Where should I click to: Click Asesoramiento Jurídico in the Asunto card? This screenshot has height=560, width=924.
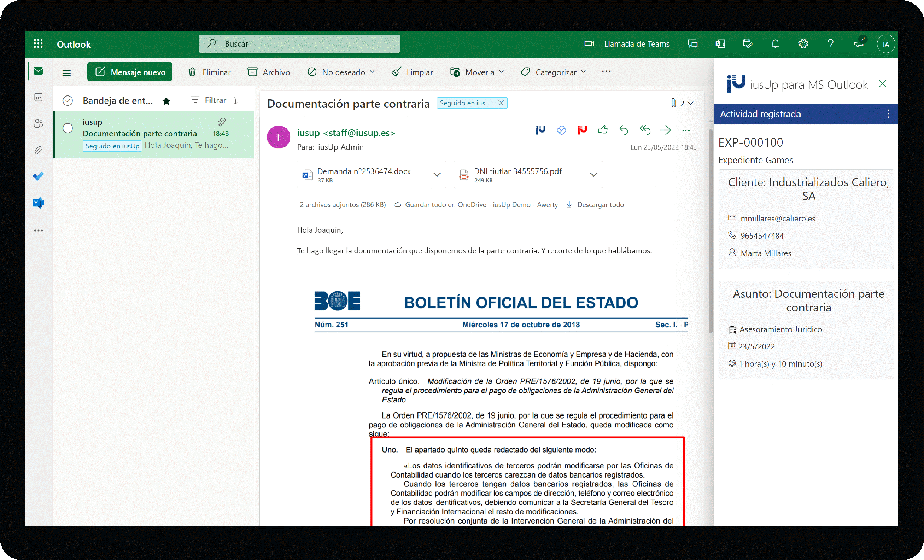(x=780, y=329)
